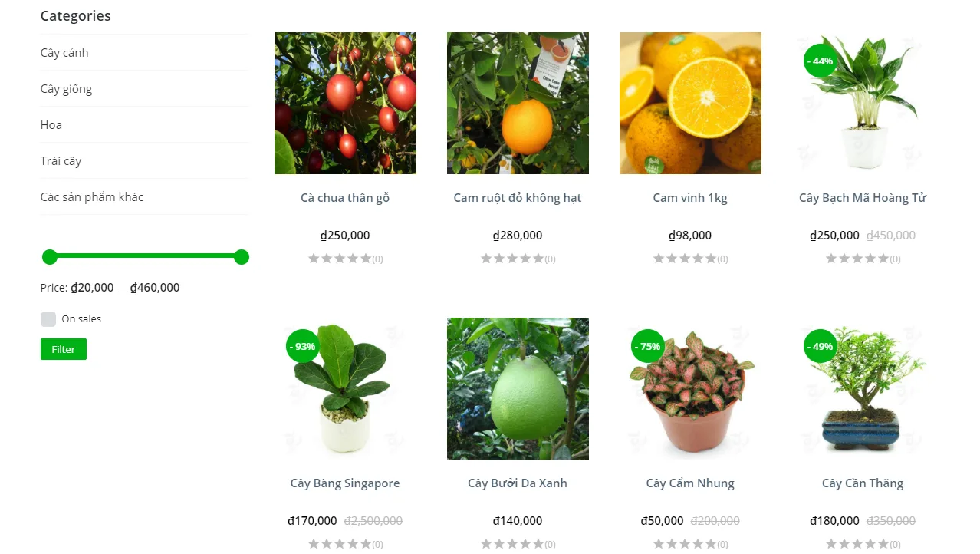View the Cây Bàng Singapore plant thumbnail
980x554 pixels.
point(345,388)
